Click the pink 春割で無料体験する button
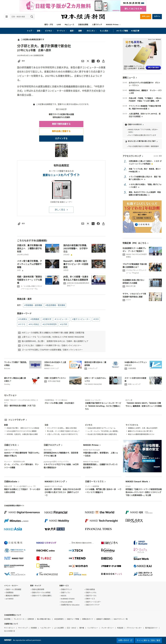The width and height of the screenshot is (166, 644). (61, 124)
